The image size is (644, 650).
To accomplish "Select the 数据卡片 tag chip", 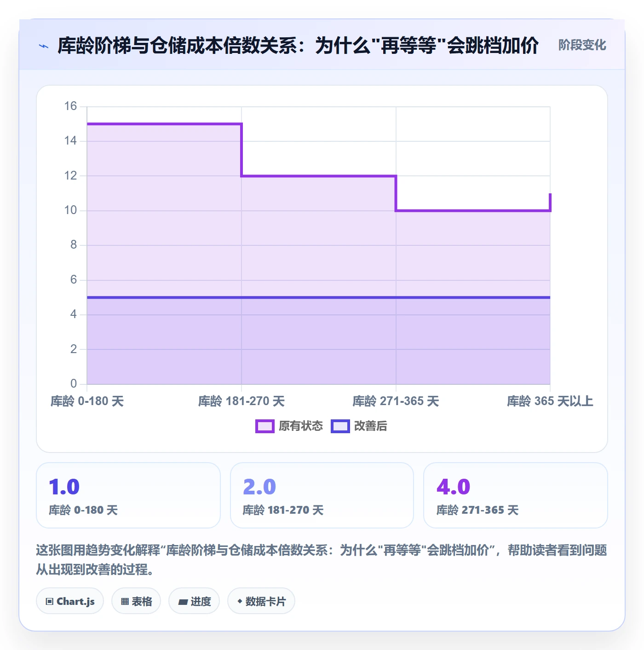I will (261, 601).
